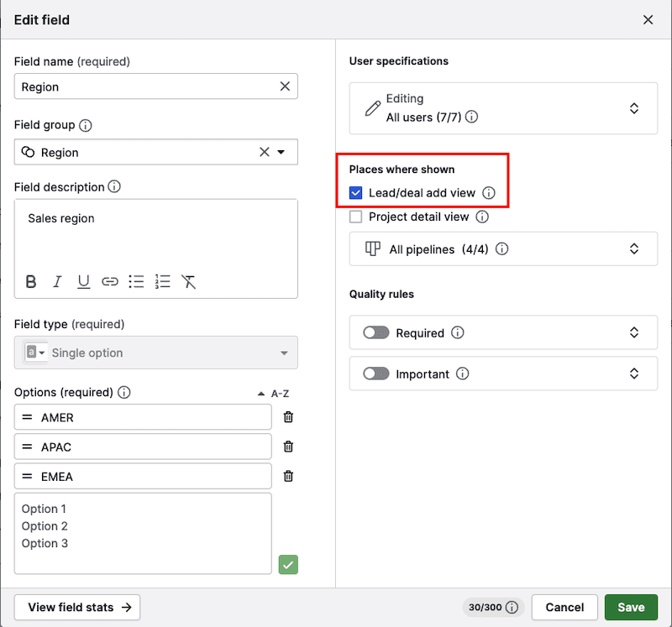Turn on the Important toggle
This screenshot has height=627, width=672.
coord(375,374)
